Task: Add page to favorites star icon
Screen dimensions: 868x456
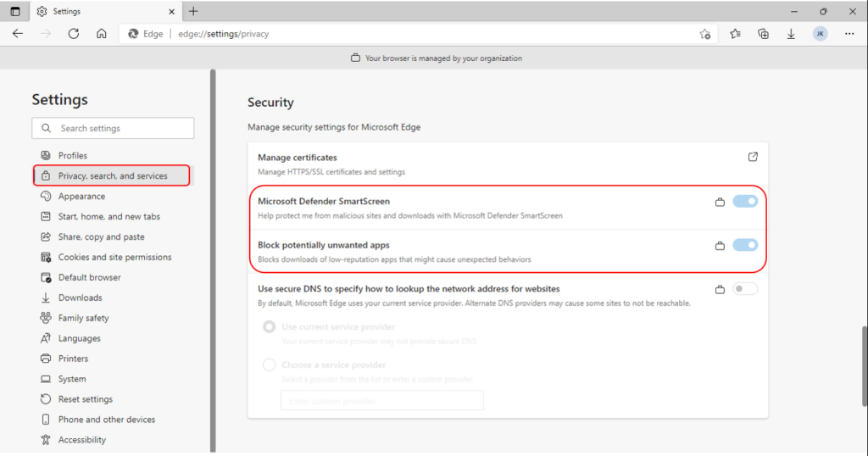Action: 704,34
